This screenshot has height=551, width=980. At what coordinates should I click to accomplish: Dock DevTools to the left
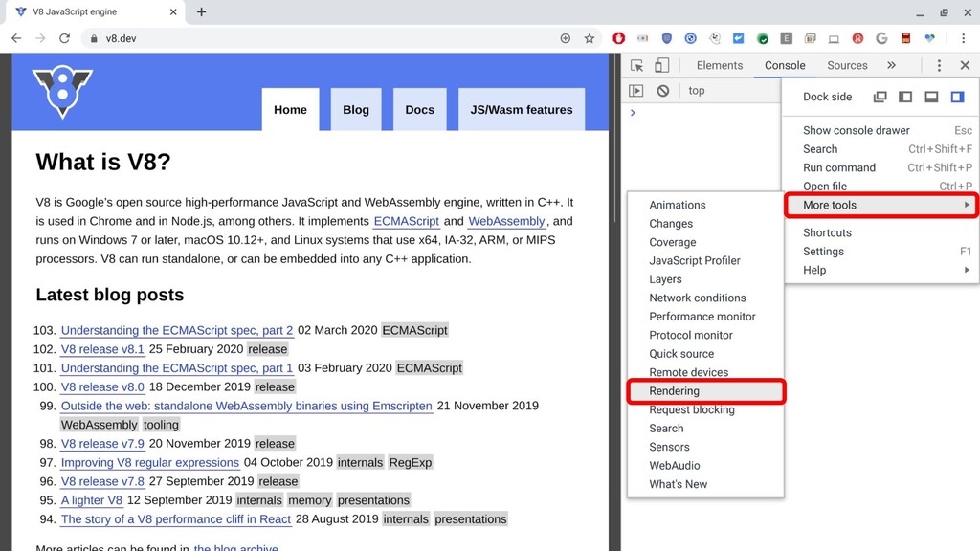(905, 97)
